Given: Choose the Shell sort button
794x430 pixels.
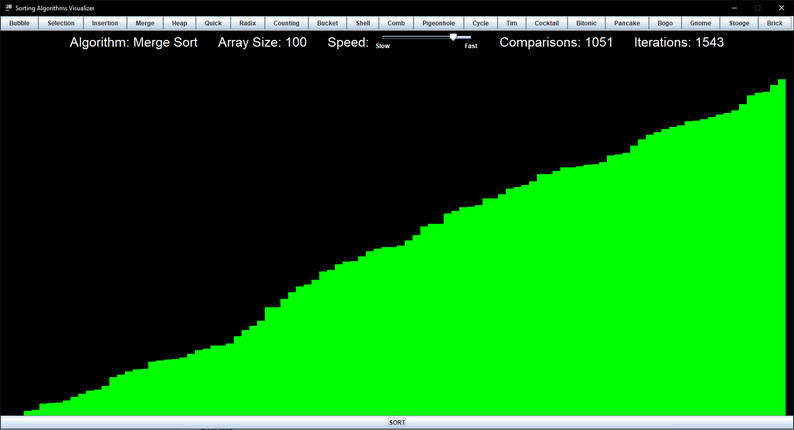Looking at the screenshot, I should 363,23.
